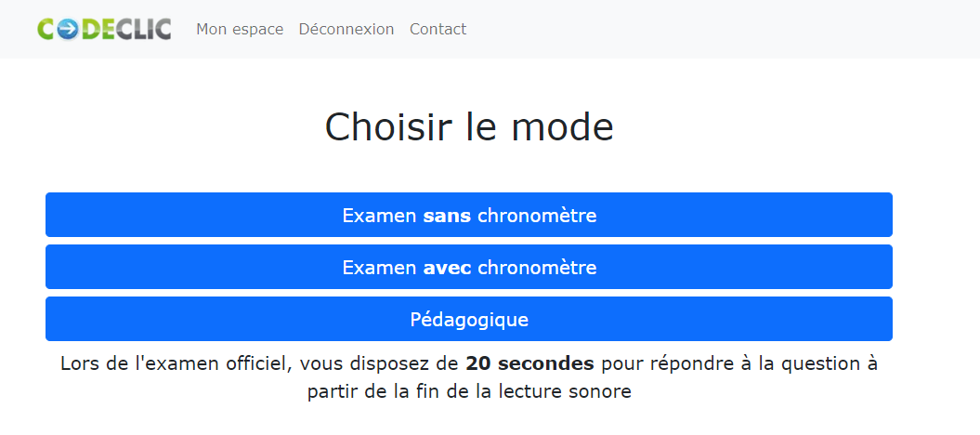This screenshot has width=980, height=435.
Task: Choose the Pédagogique mode button
Action: click(x=469, y=320)
